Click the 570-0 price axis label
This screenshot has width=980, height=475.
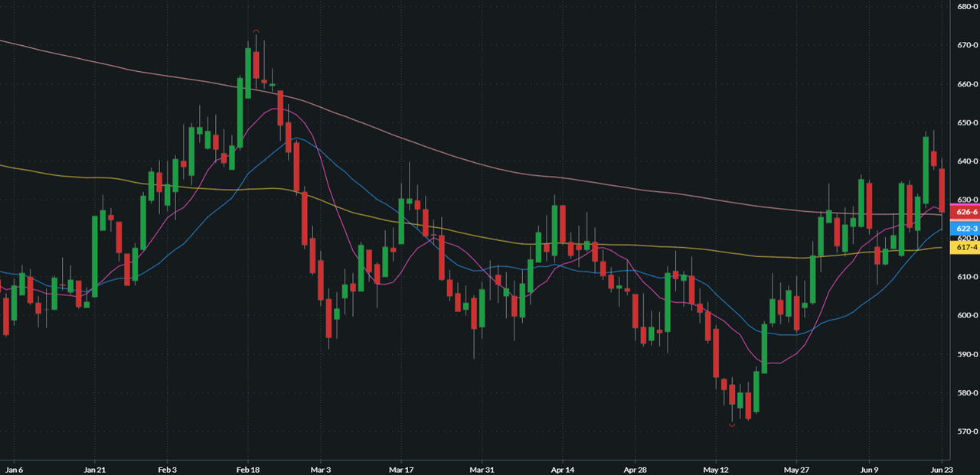pyautogui.click(x=966, y=431)
